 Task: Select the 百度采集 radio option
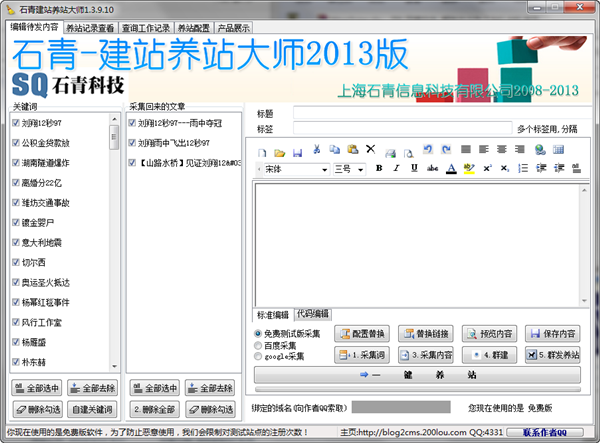258,345
